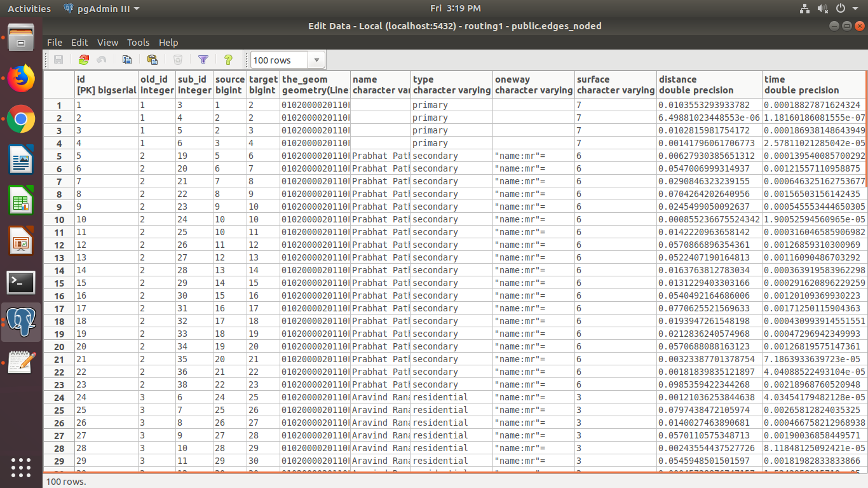The image size is (868, 488).
Task: Click the Show Applications grid icon
Action: coord(21,467)
